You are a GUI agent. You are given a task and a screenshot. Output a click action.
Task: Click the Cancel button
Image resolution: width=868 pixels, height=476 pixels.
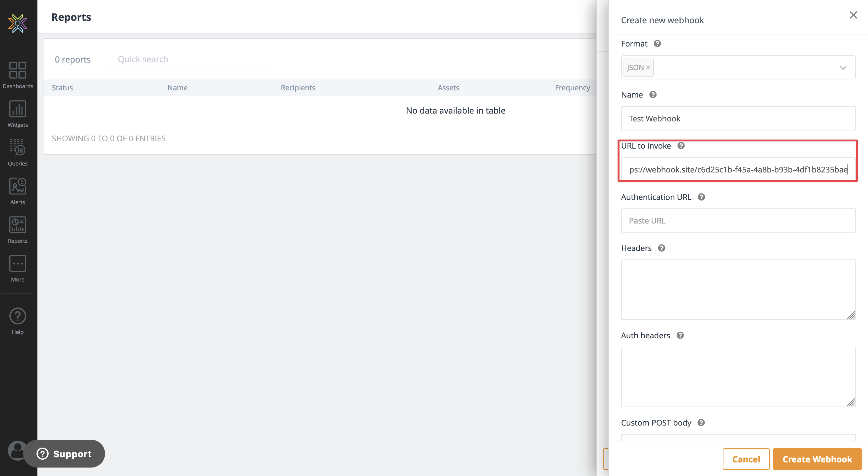tap(746, 459)
